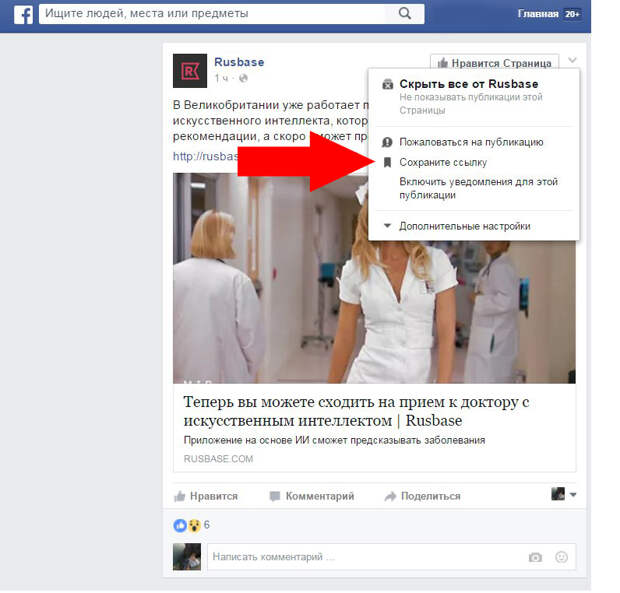Select Пожаловаться на публикацию menu item
Viewport: 620px width, 593px height.
click(470, 142)
